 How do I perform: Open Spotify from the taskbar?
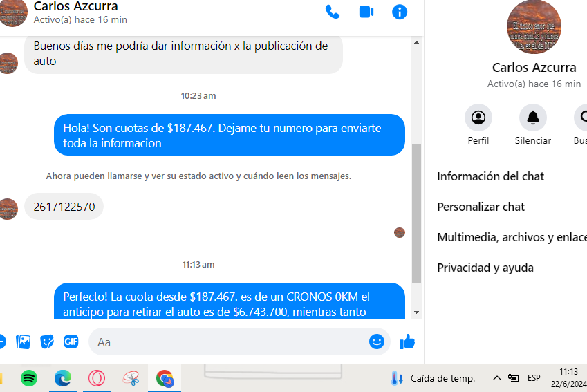(x=29, y=378)
